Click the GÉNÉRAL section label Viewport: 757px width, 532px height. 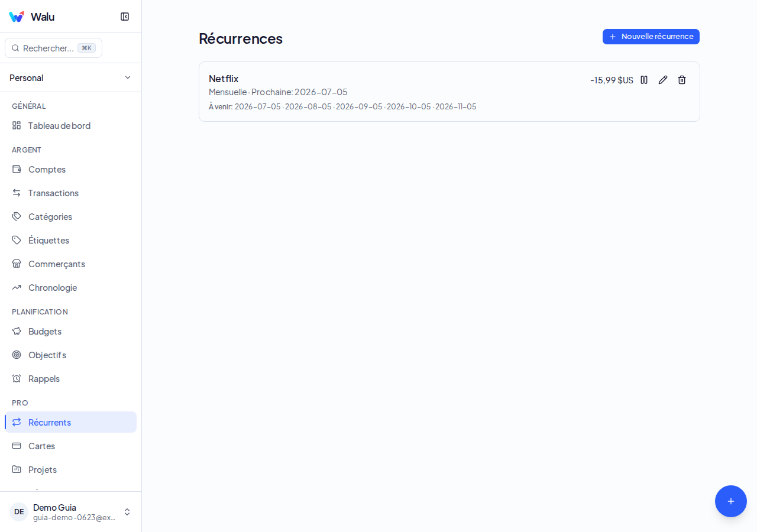[x=29, y=106]
